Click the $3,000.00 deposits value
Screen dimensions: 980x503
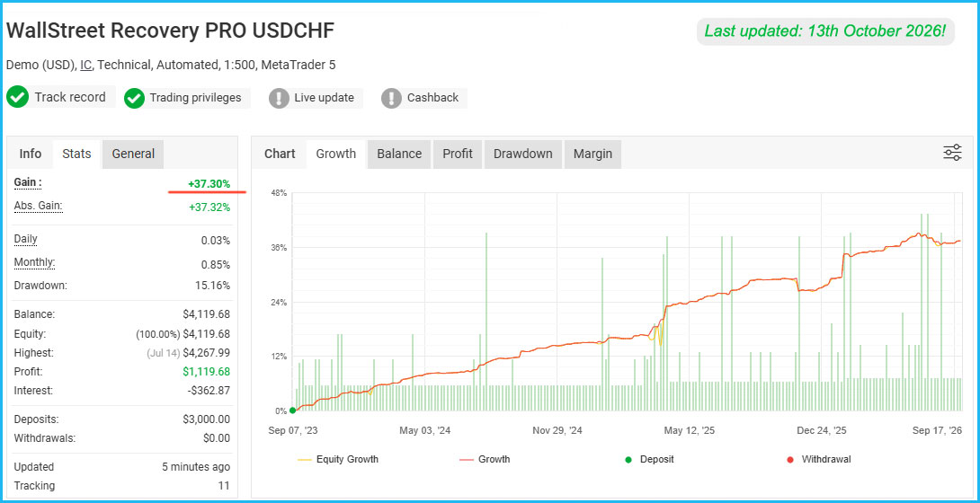(x=206, y=419)
